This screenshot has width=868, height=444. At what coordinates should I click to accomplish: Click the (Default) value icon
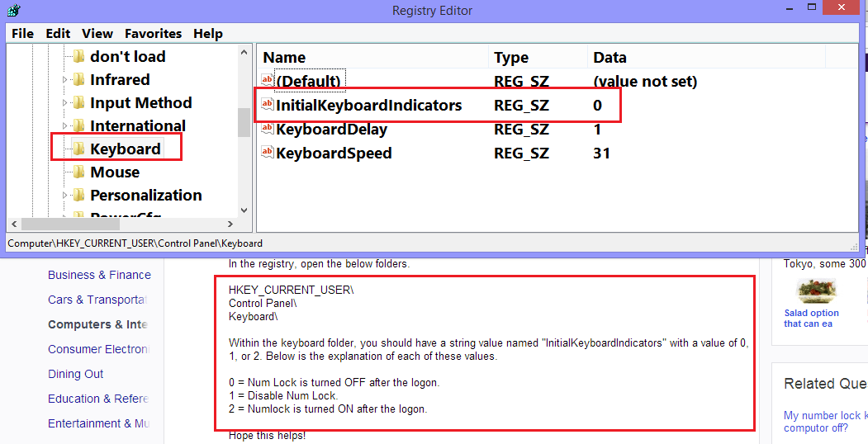(x=267, y=81)
